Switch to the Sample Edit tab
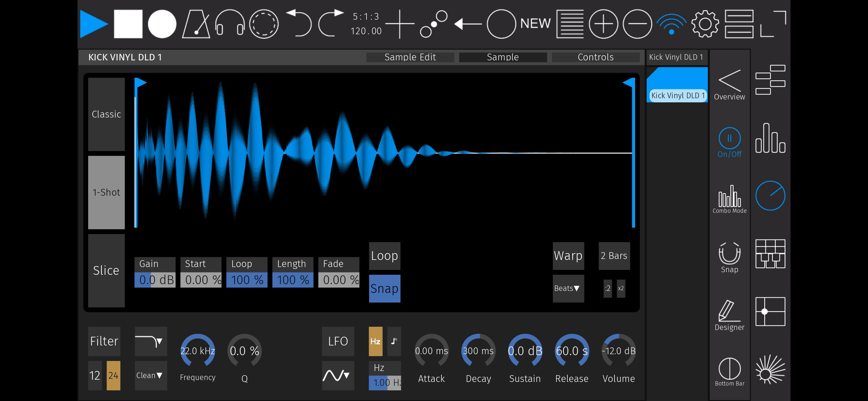Screen dimensions: 868x401 coord(410,57)
